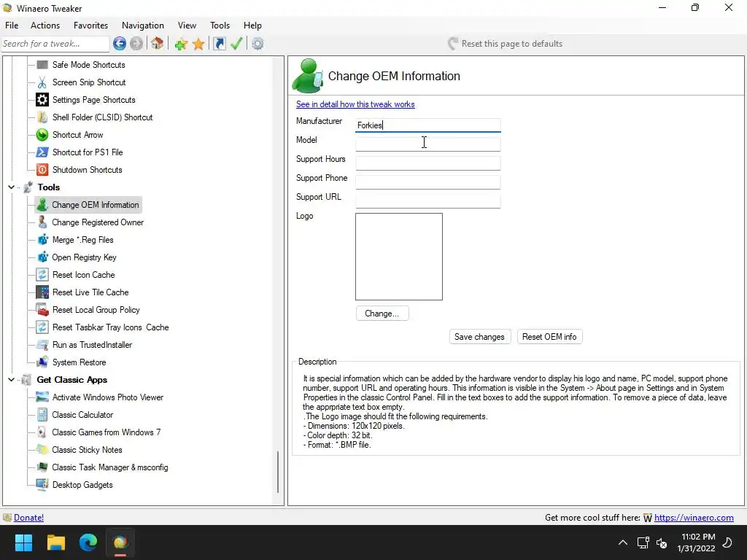
Task: Click the Run as TrustedInstaller icon
Action: [x=42, y=345]
